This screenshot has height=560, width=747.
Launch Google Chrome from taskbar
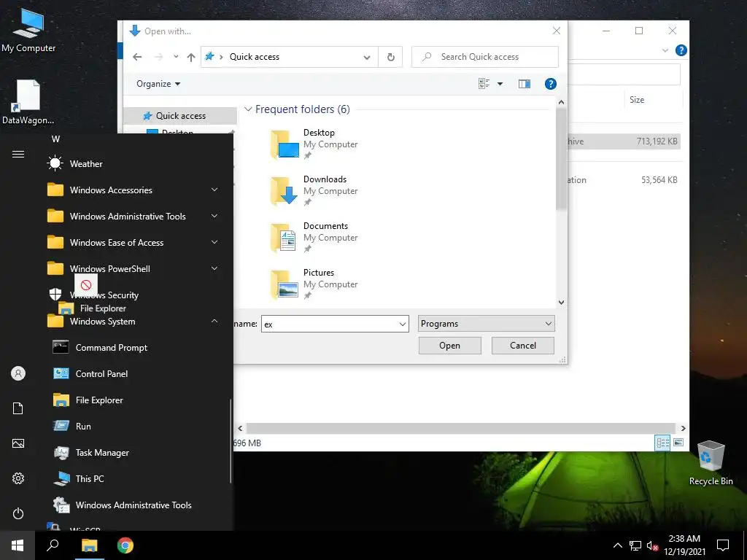tap(125, 545)
